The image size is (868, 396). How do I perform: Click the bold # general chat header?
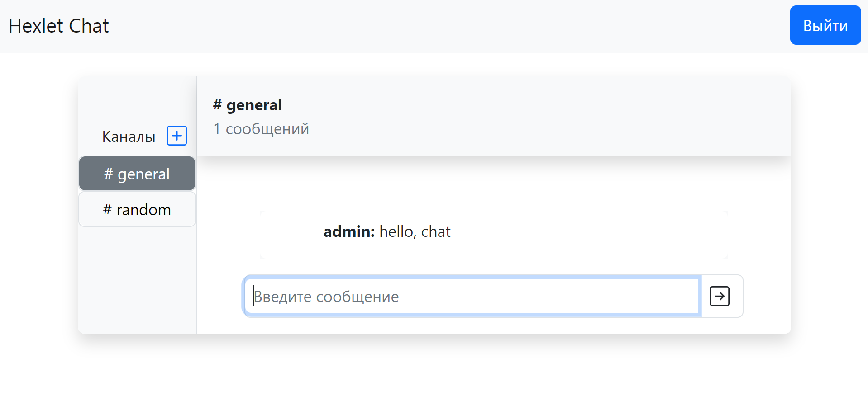[248, 105]
